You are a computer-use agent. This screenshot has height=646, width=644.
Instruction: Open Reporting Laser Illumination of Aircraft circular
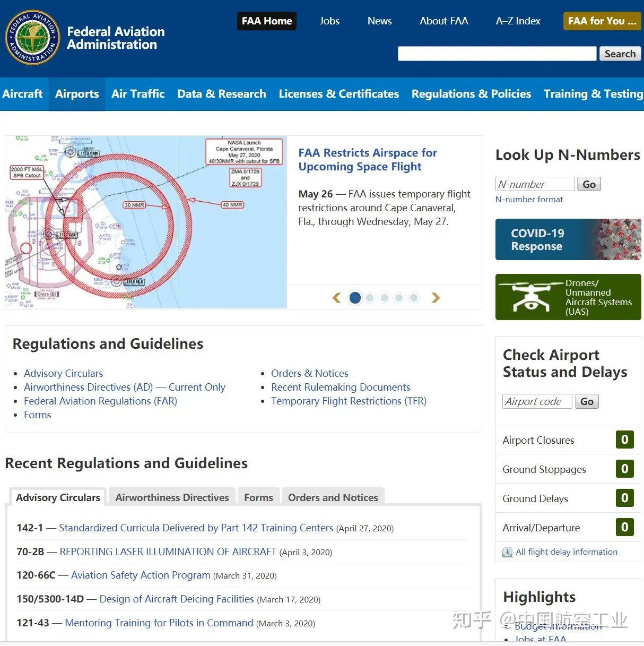click(168, 552)
